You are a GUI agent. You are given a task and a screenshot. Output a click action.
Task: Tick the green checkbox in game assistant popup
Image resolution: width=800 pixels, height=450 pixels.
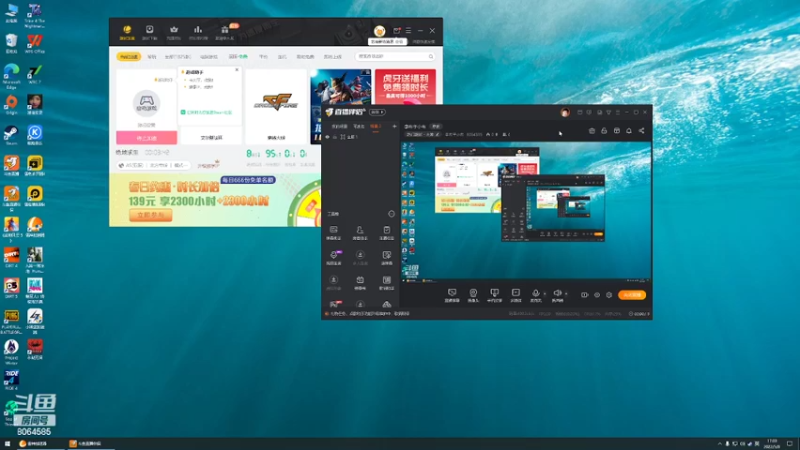(183, 112)
